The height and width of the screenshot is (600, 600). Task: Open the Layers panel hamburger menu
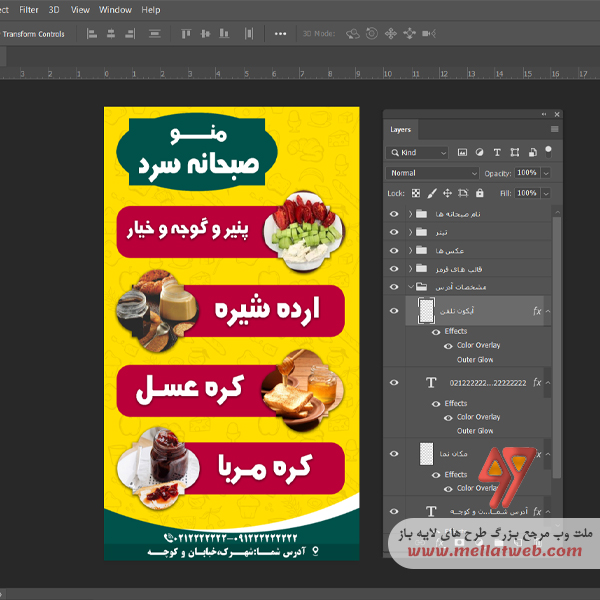554,129
